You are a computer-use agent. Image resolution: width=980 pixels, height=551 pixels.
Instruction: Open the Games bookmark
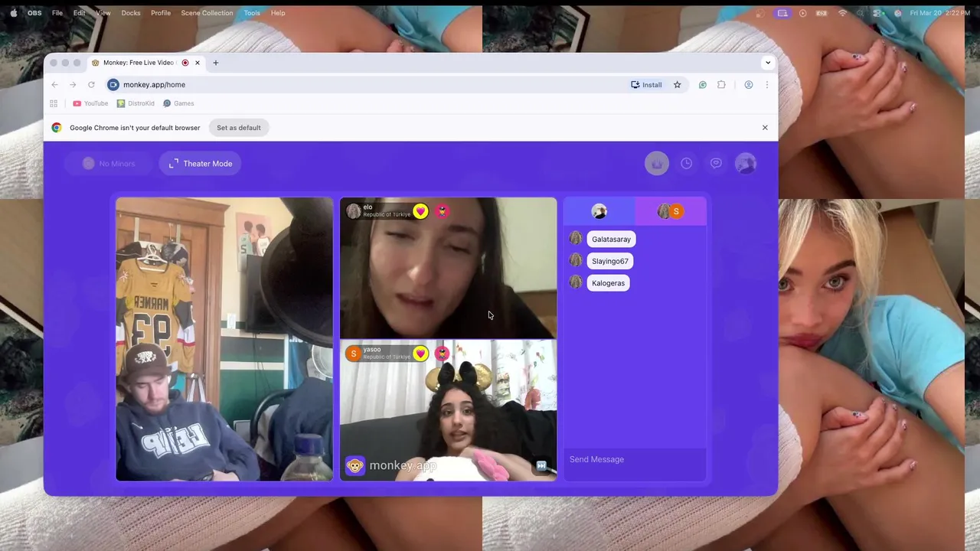[x=178, y=103]
